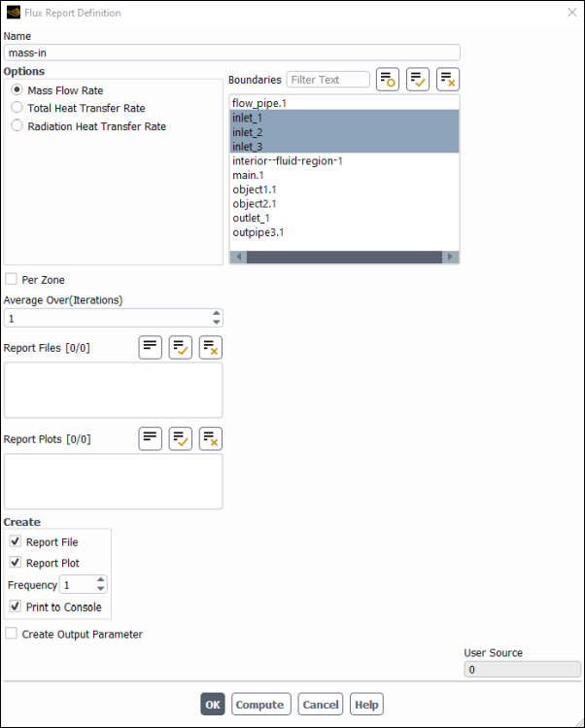Toggle selection tree view icon beside Boundaries filter
This screenshot has width=585, height=728.
388,80
